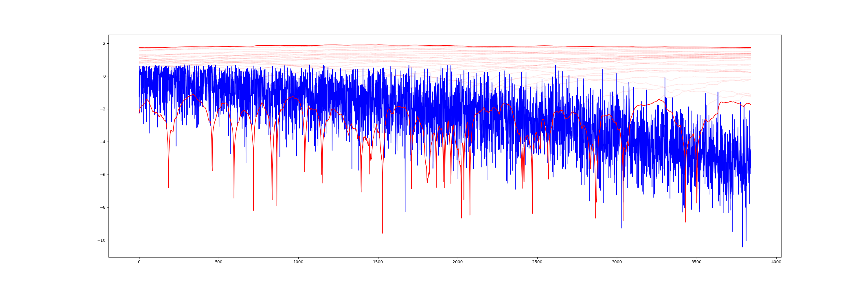
Task: Click the y-axis tick label 0
Action: click(x=104, y=76)
